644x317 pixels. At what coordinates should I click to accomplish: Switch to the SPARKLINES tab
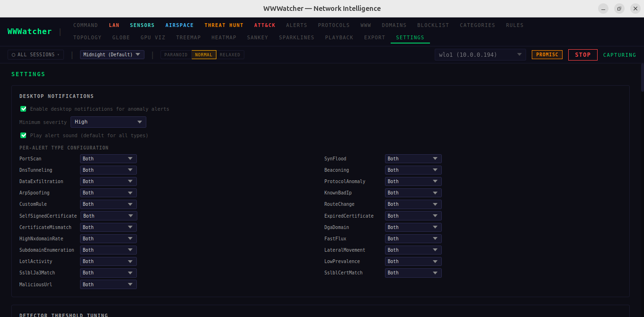pos(296,37)
